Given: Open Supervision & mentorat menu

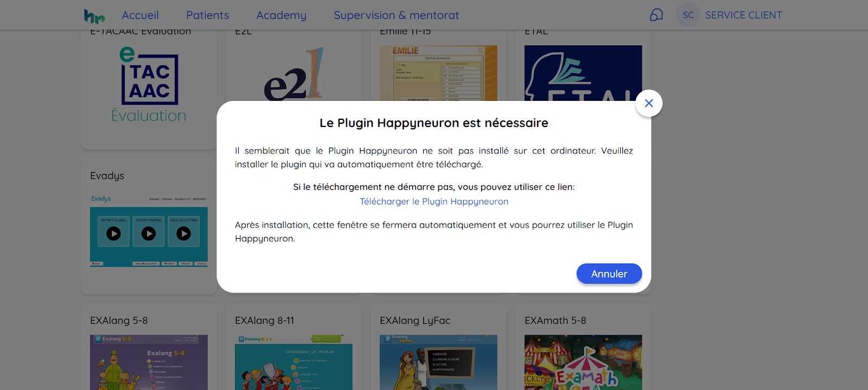Looking at the screenshot, I should (x=396, y=15).
